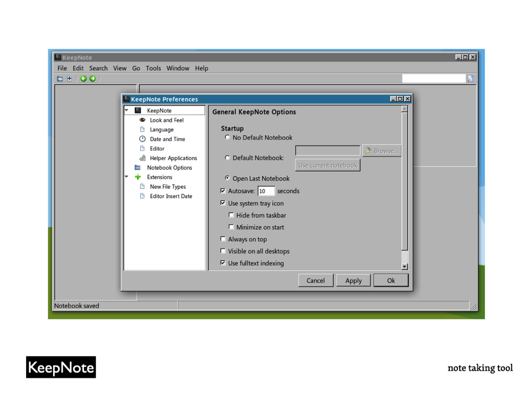Click the New Page toolbar icon
532x398 pixels.
pyautogui.click(x=69, y=79)
